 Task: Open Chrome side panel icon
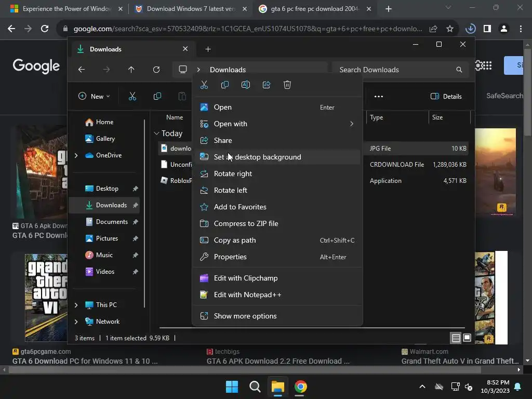click(x=487, y=29)
